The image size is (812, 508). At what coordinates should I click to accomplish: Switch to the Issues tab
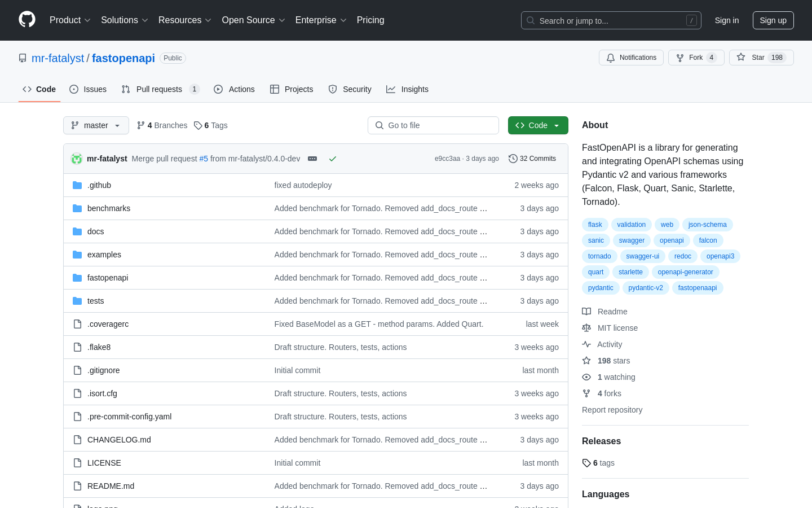point(88,89)
